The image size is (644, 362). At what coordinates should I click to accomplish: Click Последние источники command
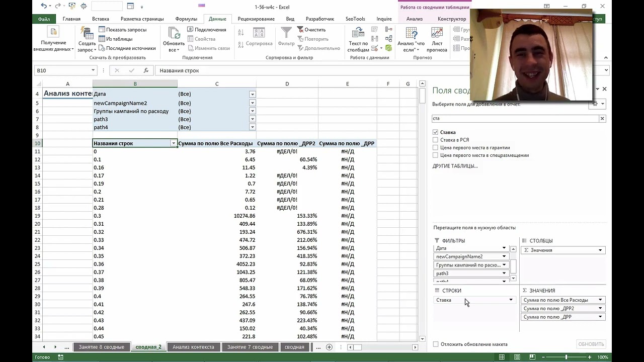click(127, 48)
